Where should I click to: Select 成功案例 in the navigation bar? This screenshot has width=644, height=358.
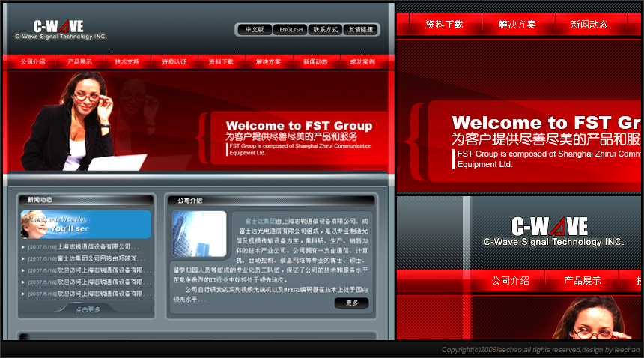click(362, 62)
